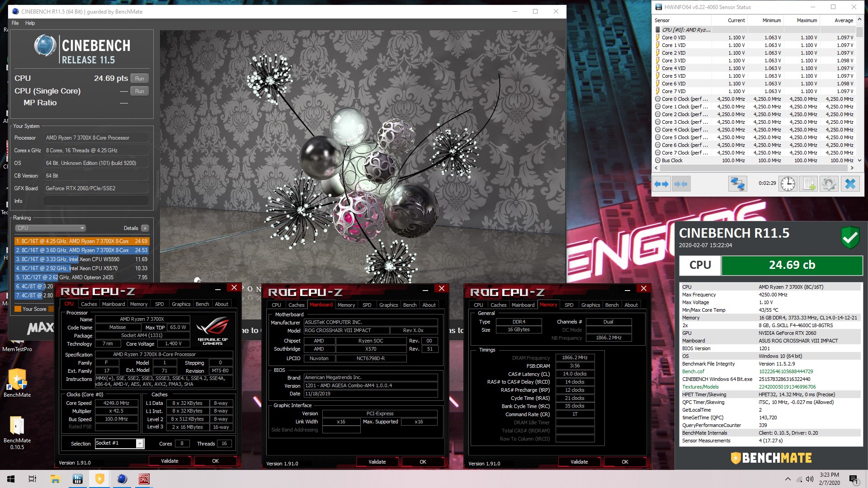Open HWiNFO sensor settings gear icon

(x=829, y=184)
